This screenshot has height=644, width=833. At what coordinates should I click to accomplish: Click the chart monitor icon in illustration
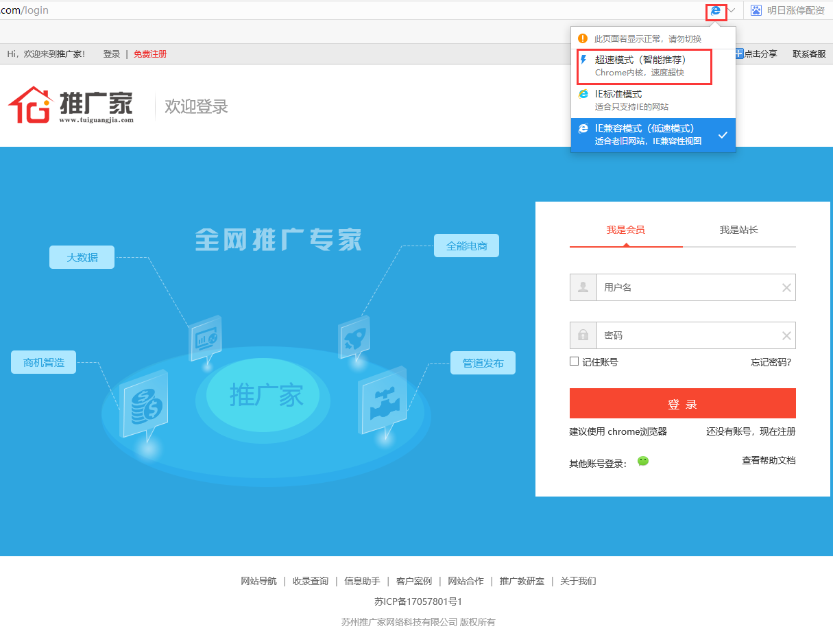point(206,338)
